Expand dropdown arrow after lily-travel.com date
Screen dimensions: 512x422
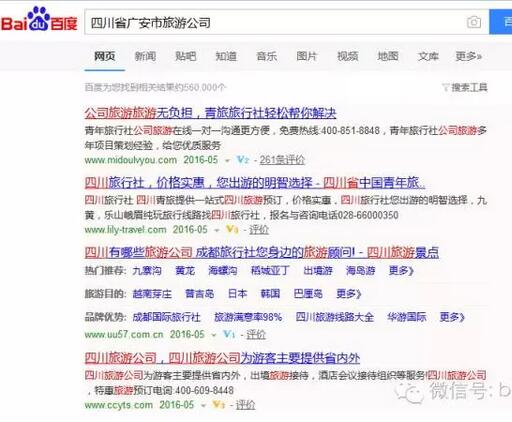point(217,230)
